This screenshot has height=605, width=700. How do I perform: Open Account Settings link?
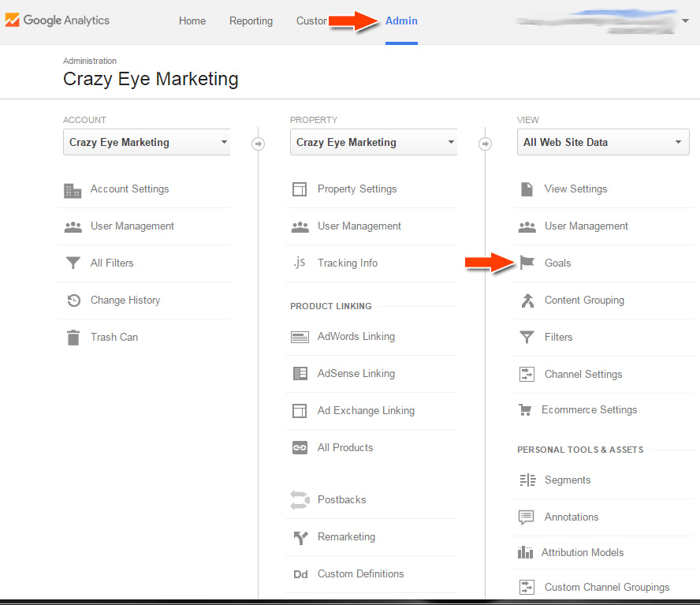130,189
